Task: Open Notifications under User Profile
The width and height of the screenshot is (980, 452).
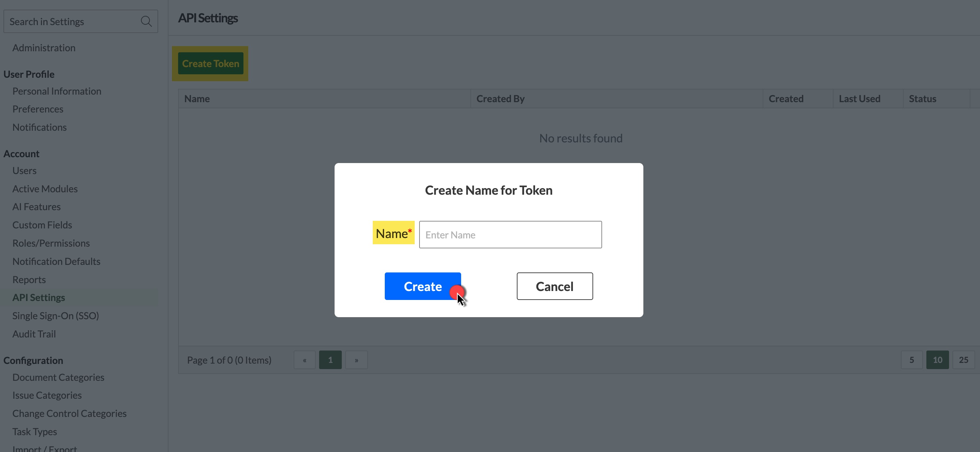Action: point(40,128)
